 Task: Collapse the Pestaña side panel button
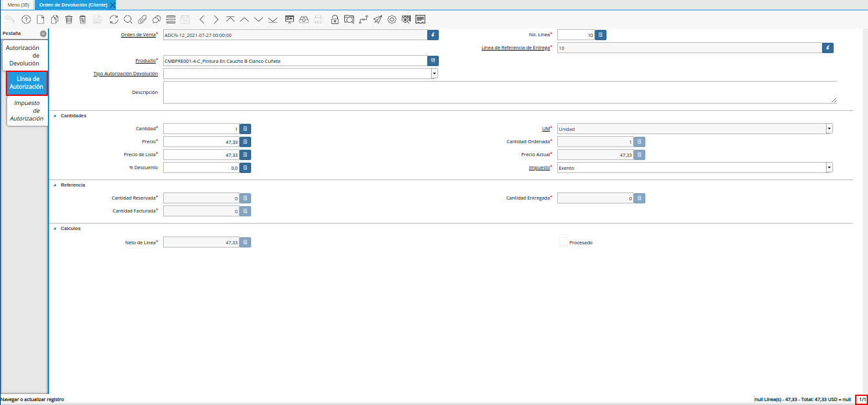pos(43,33)
